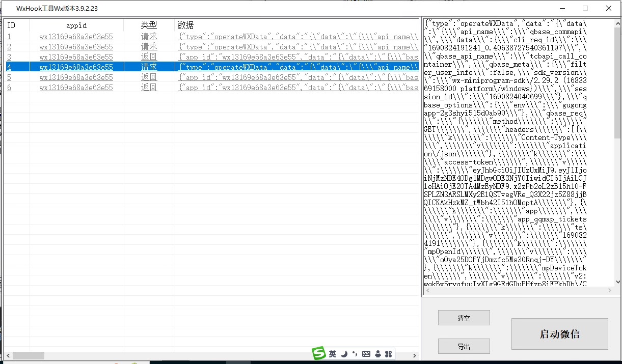Click the appid cell in row 1

[76, 36]
